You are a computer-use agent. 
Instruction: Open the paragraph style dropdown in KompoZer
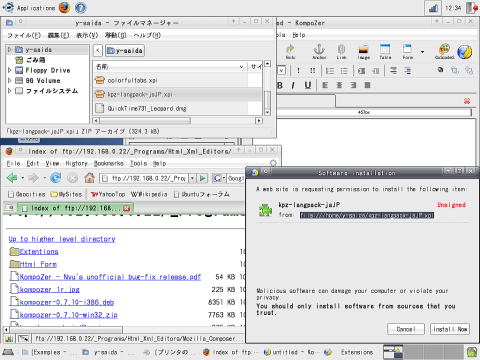[281, 71]
